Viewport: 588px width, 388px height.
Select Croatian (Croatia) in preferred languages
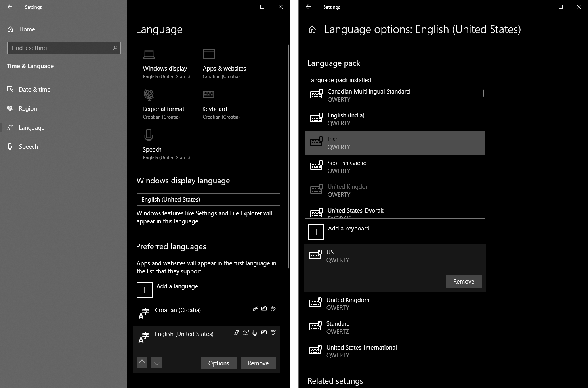coord(206,313)
